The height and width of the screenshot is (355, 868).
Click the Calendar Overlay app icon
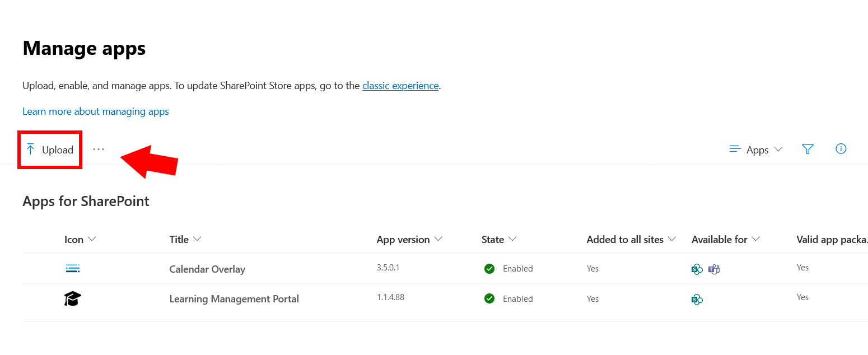click(x=73, y=269)
